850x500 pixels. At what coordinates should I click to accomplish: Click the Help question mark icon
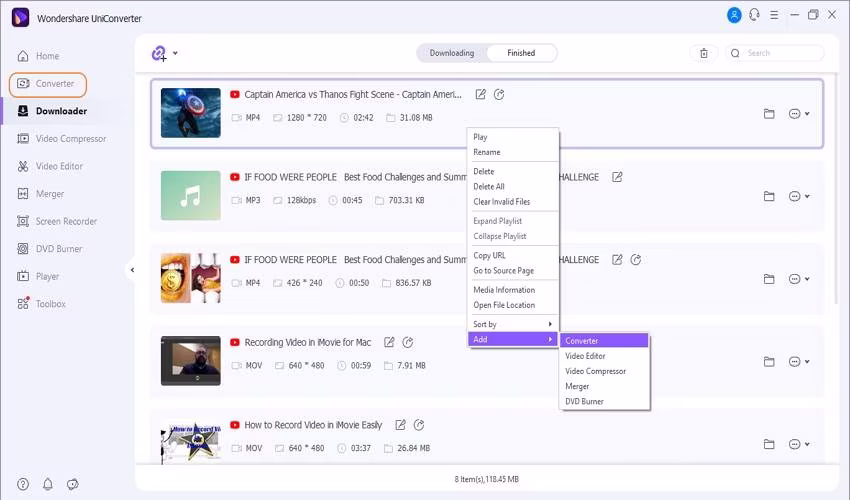(23, 484)
